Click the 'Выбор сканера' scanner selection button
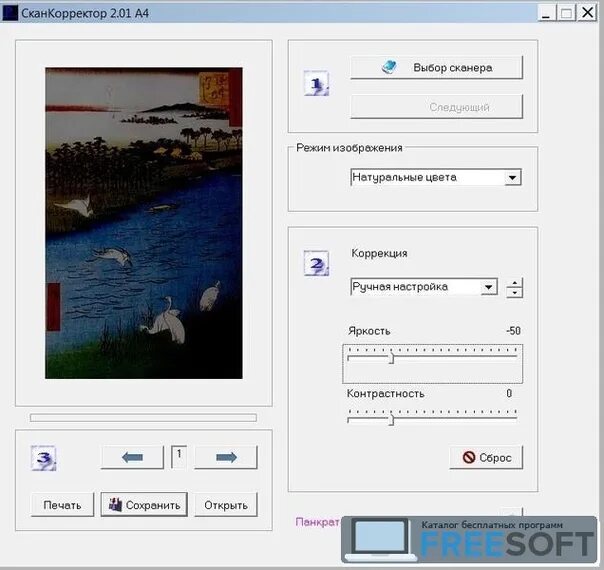604x570 pixels. [436, 68]
